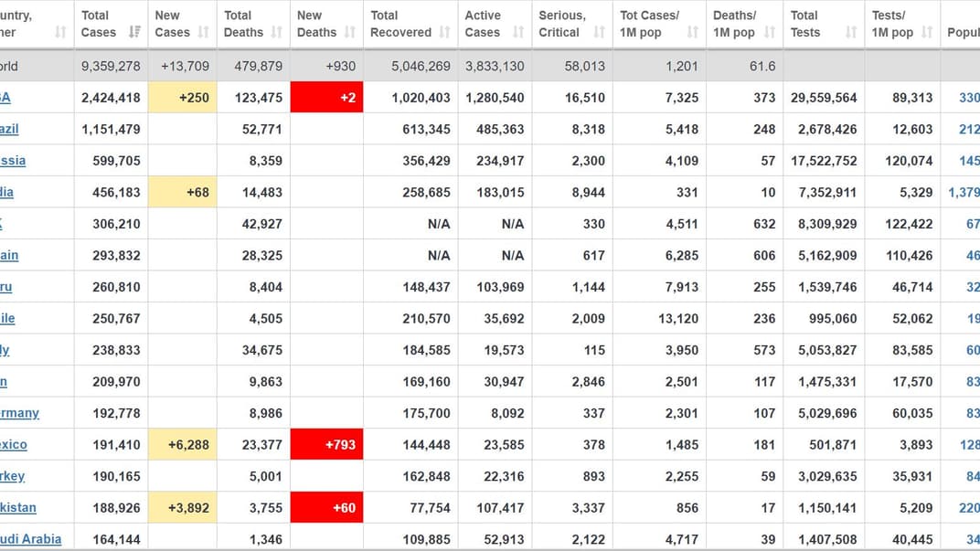This screenshot has width=980, height=551.
Task: Select the World total cases value 9,359,278
Action: pos(111,67)
